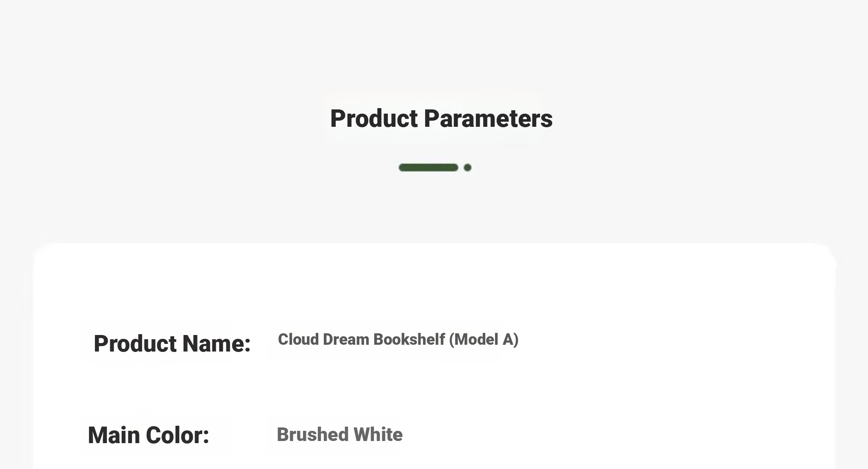This screenshot has height=469, width=868.
Task: Click the word Bookshelf in the product name
Action: (409, 339)
